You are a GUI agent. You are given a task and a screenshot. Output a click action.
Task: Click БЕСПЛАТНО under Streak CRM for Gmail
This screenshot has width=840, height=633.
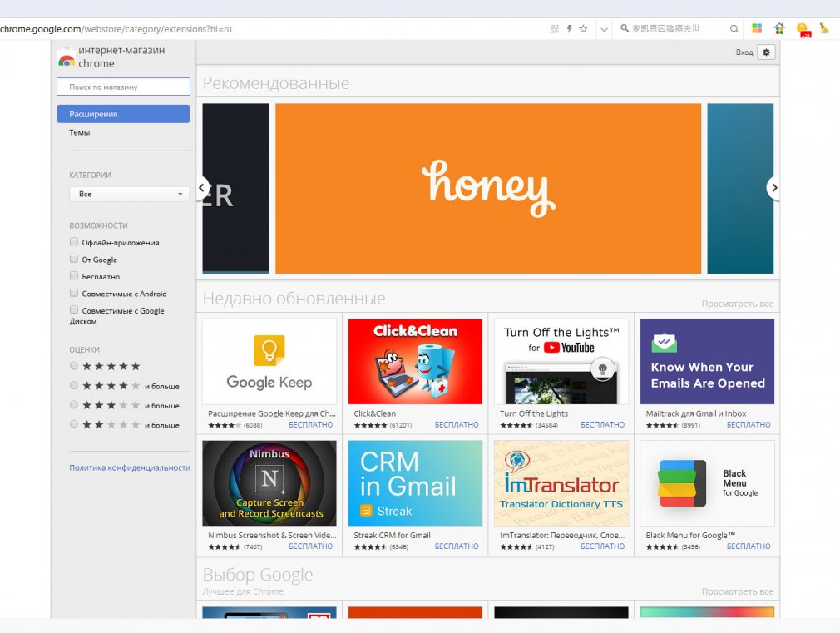(457, 546)
